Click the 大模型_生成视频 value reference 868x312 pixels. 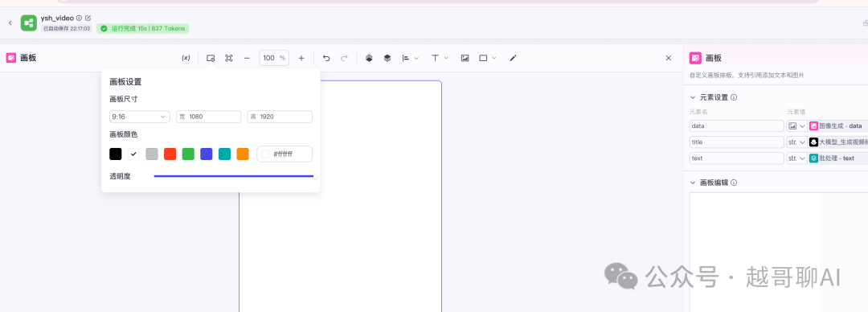point(838,142)
